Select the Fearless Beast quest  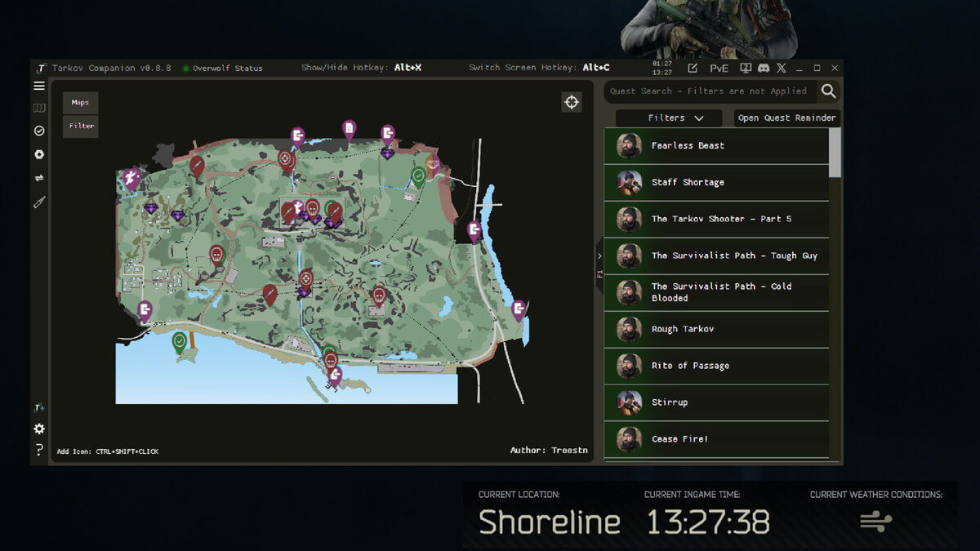[x=716, y=146]
